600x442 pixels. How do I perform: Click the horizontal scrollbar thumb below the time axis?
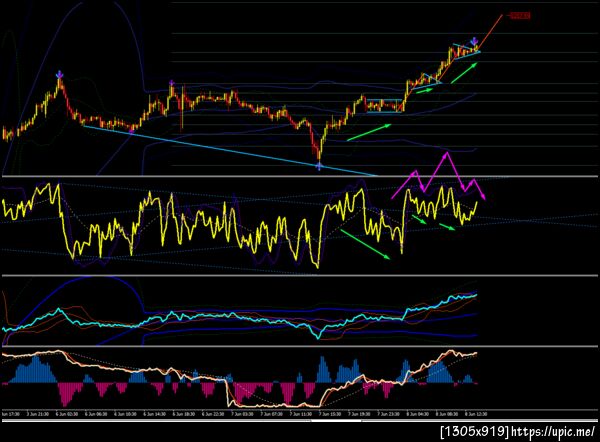click(336, 421)
